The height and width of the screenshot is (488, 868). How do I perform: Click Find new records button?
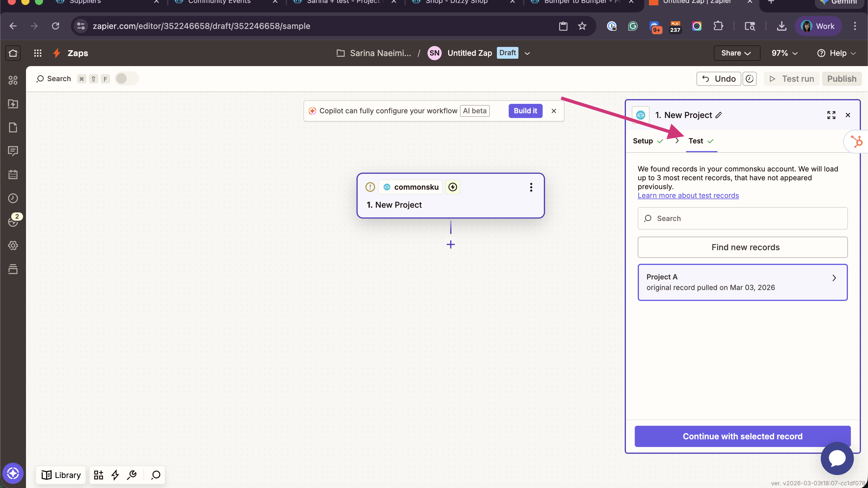[x=742, y=247]
